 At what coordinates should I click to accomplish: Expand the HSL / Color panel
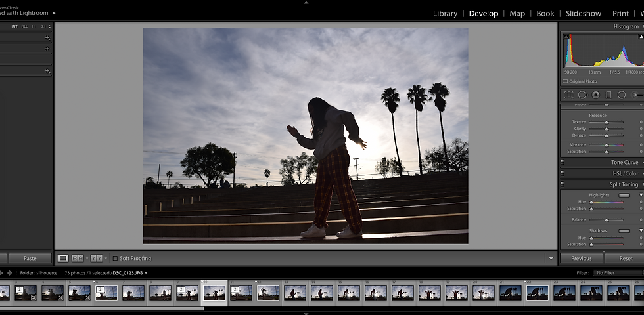coord(642,173)
